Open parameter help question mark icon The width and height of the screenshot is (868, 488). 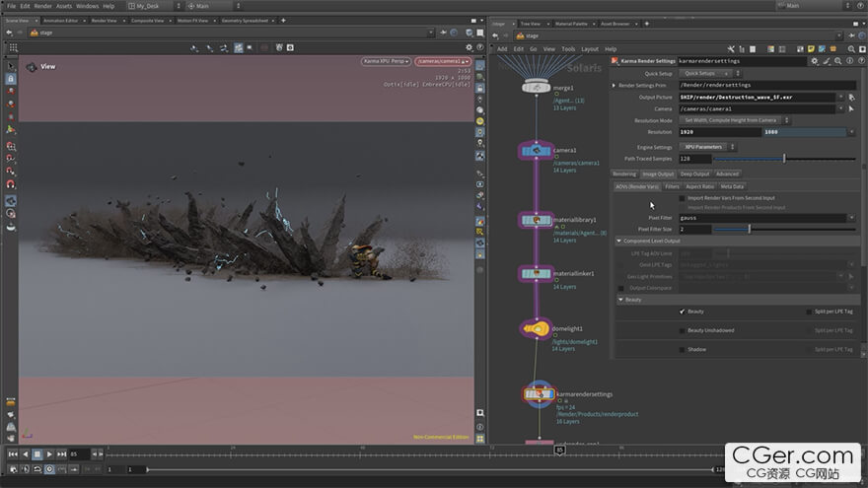pyautogui.click(x=862, y=61)
